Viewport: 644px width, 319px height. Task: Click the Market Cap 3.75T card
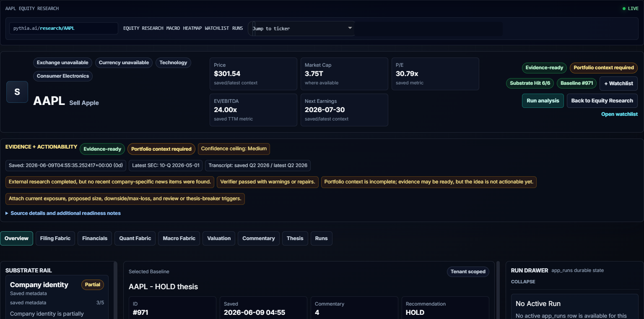344,74
